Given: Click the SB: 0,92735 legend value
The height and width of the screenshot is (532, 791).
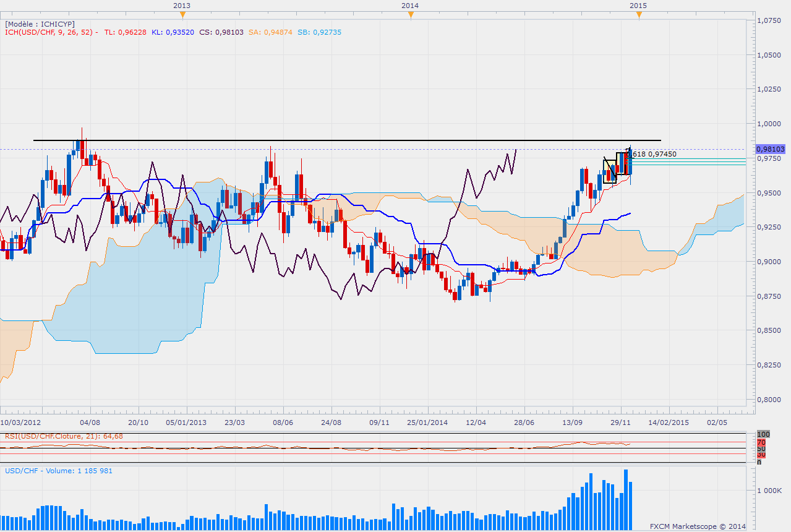Looking at the screenshot, I should [318, 32].
